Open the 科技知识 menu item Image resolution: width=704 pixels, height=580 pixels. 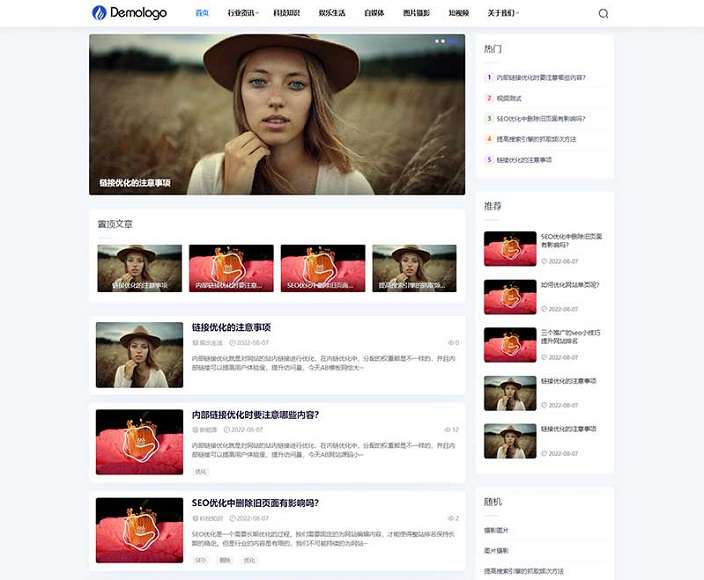[x=287, y=14]
